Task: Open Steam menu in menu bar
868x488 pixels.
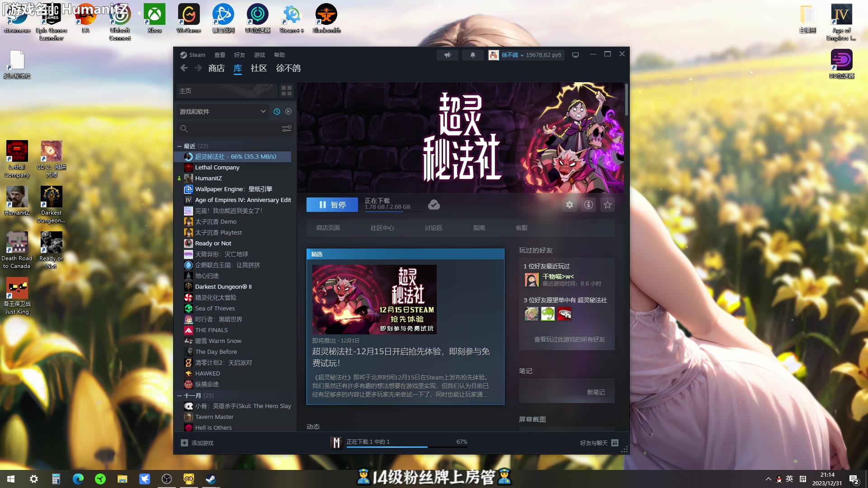Action: tap(193, 55)
